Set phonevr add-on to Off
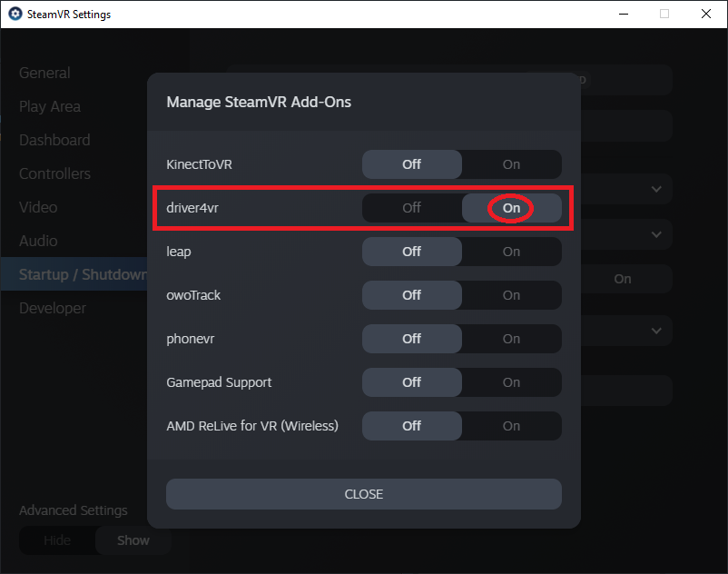 (x=412, y=339)
